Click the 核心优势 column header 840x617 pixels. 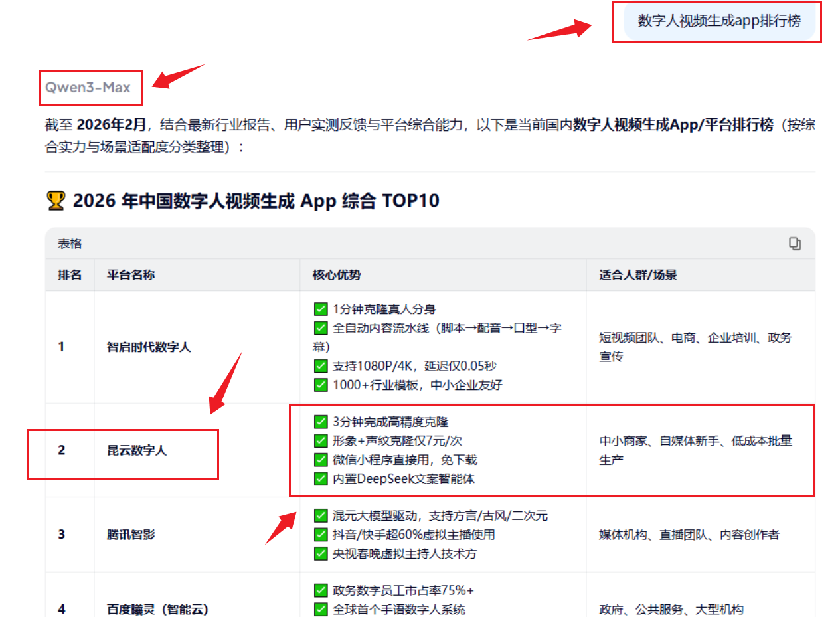pos(337,274)
